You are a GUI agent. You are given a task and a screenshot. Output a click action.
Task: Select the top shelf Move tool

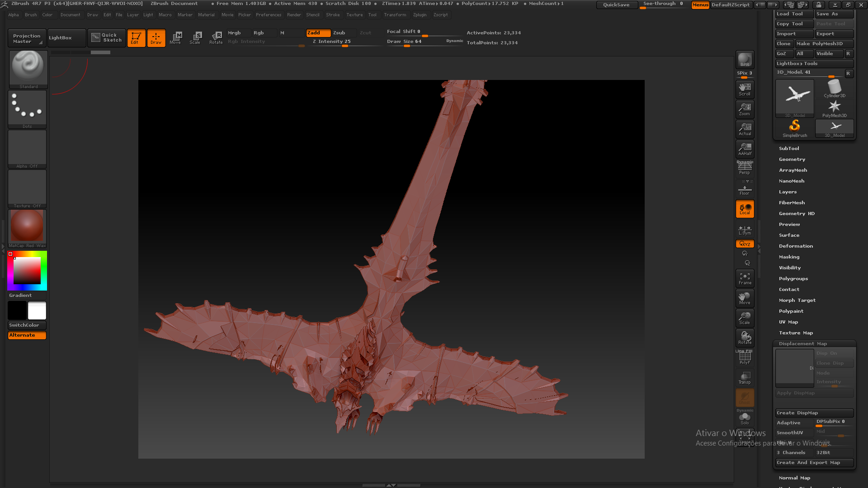(175, 38)
